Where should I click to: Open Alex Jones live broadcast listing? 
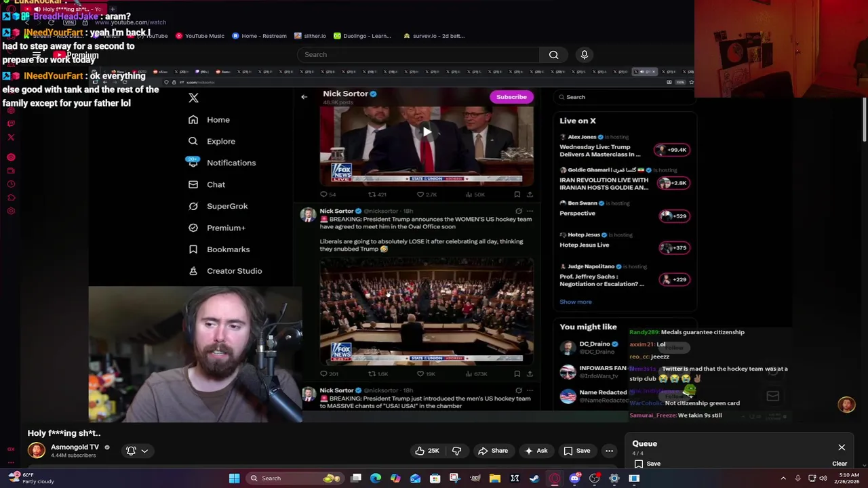tap(624, 146)
